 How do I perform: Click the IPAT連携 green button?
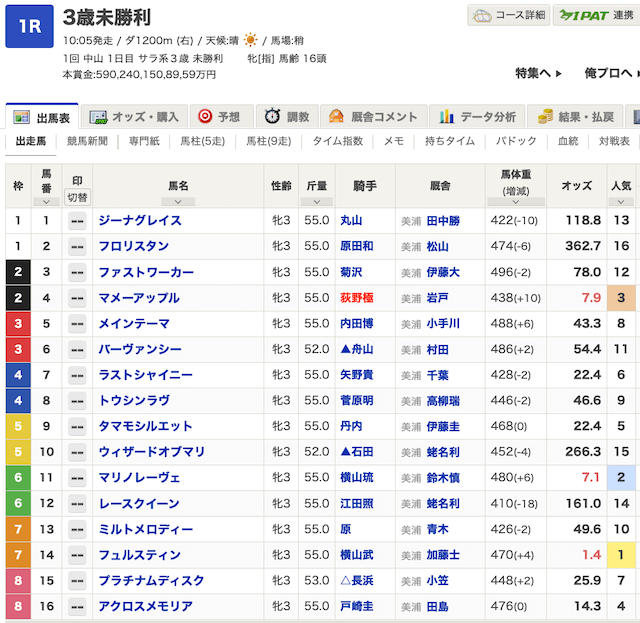click(x=596, y=15)
